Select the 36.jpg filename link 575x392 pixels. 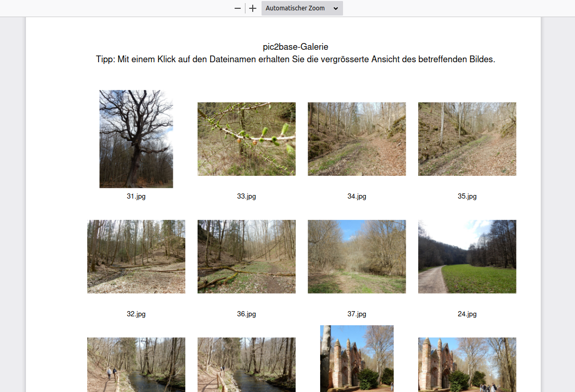(247, 314)
